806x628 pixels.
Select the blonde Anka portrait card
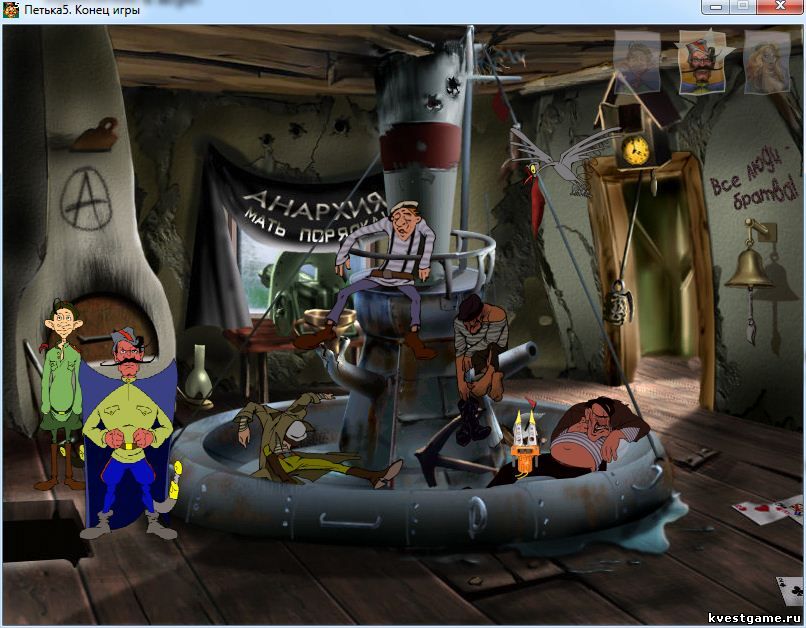tap(767, 62)
